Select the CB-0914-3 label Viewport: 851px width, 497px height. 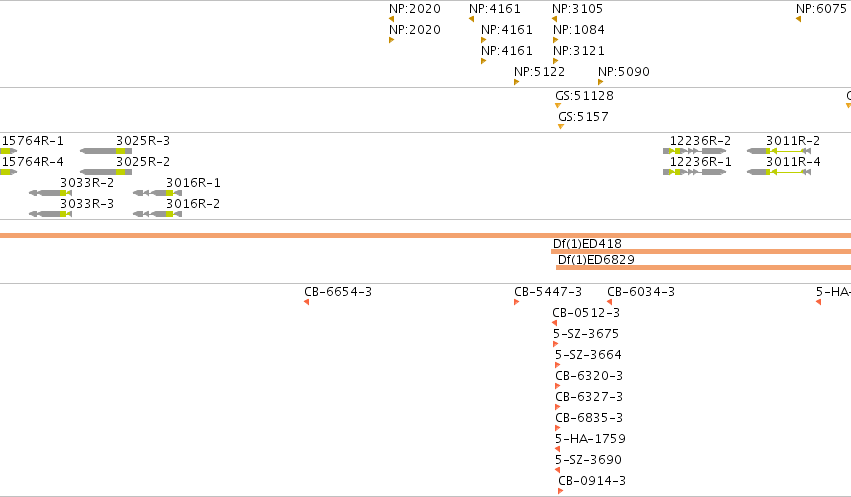click(x=592, y=481)
